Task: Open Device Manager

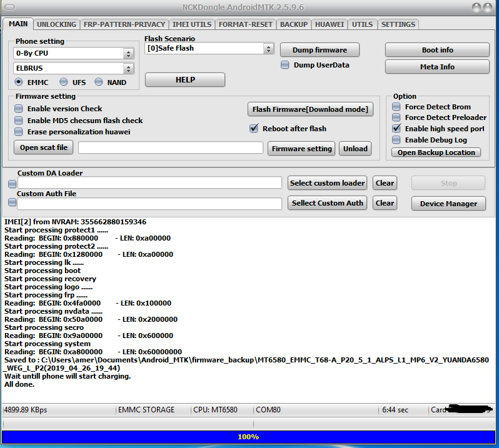Action: [x=448, y=204]
